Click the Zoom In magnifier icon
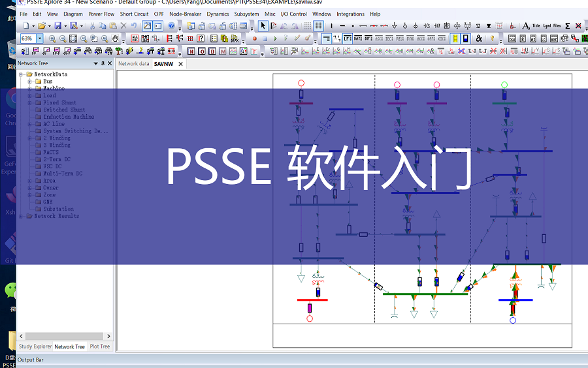 coord(52,38)
